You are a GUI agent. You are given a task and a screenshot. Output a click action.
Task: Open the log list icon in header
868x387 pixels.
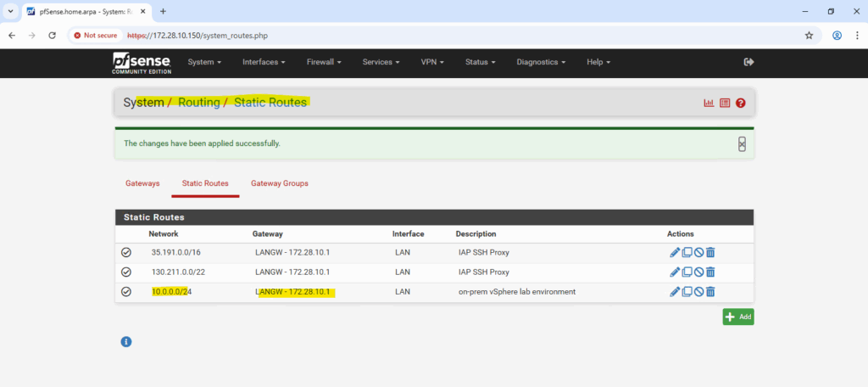725,103
